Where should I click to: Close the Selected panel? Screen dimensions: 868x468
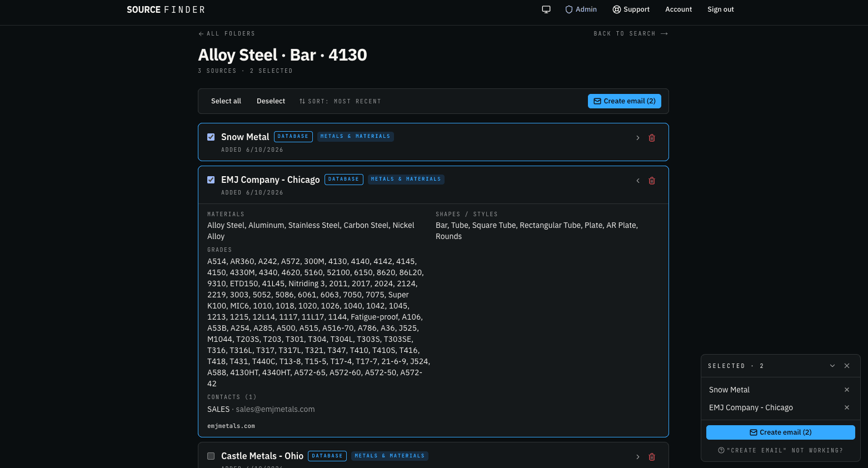[x=847, y=366]
